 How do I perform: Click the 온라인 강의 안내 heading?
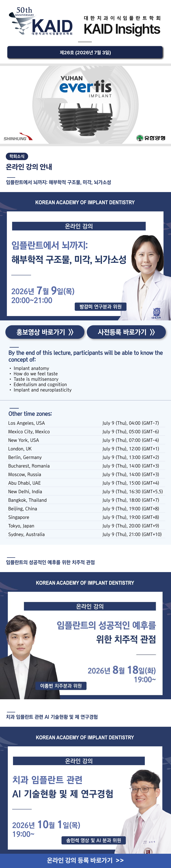point(29,167)
